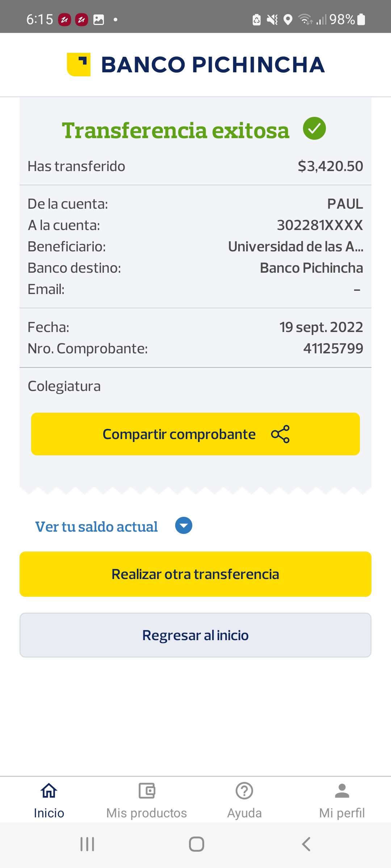This screenshot has height=868, width=391.
Task: Tap the truncated beneficiary Universidad de las A...
Action: (295, 247)
